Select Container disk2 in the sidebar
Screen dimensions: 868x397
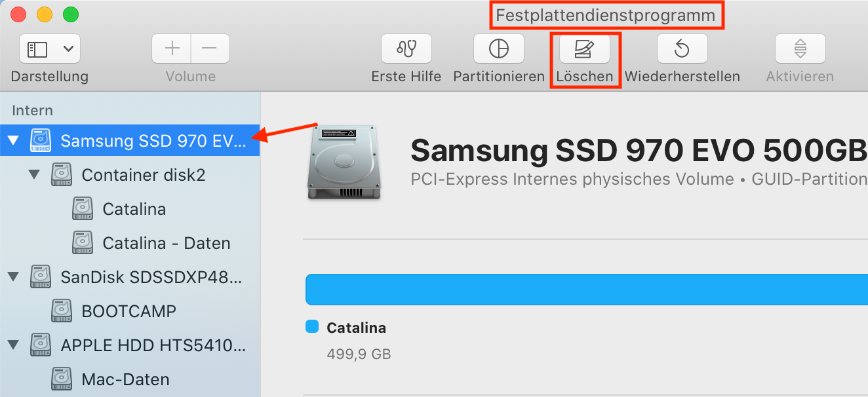pyautogui.click(x=143, y=175)
